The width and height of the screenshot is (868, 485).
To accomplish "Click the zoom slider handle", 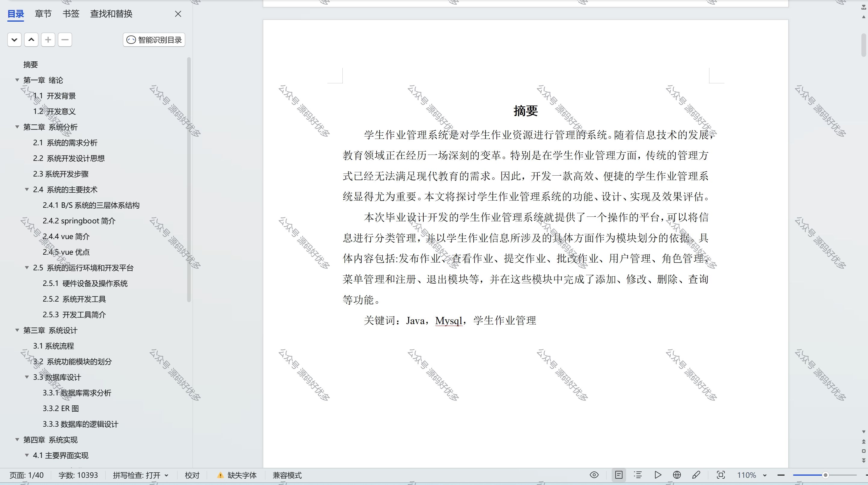I will [825, 475].
